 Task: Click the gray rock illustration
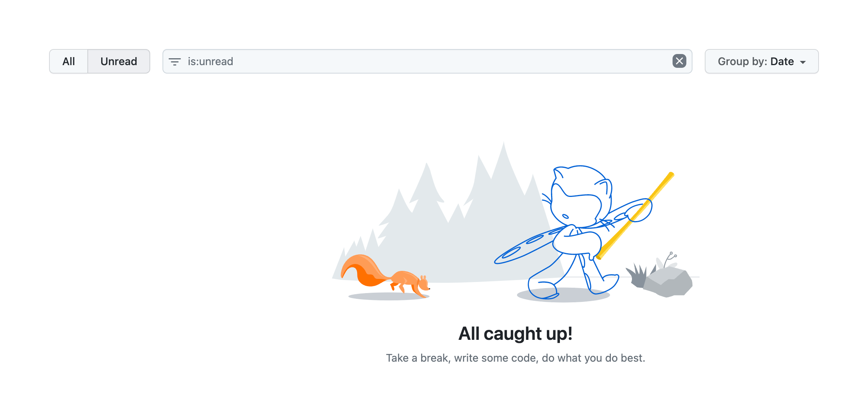click(x=669, y=283)
